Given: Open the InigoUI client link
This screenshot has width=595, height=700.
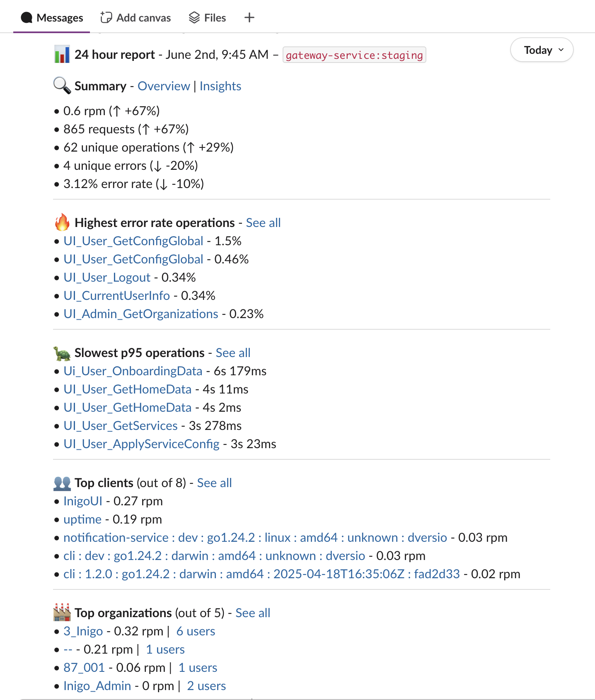Looking at the screenshot, I should point(83,501).
